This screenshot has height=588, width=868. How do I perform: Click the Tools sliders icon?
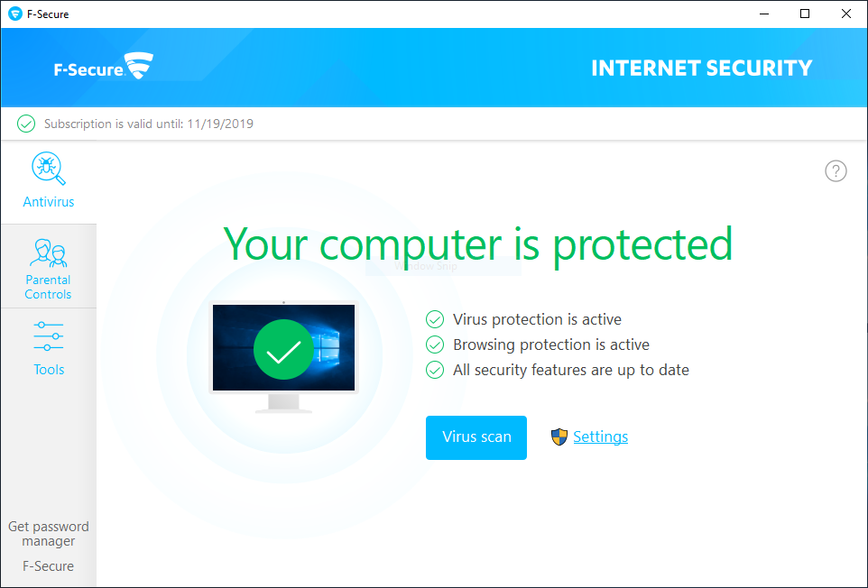point(49,335)
